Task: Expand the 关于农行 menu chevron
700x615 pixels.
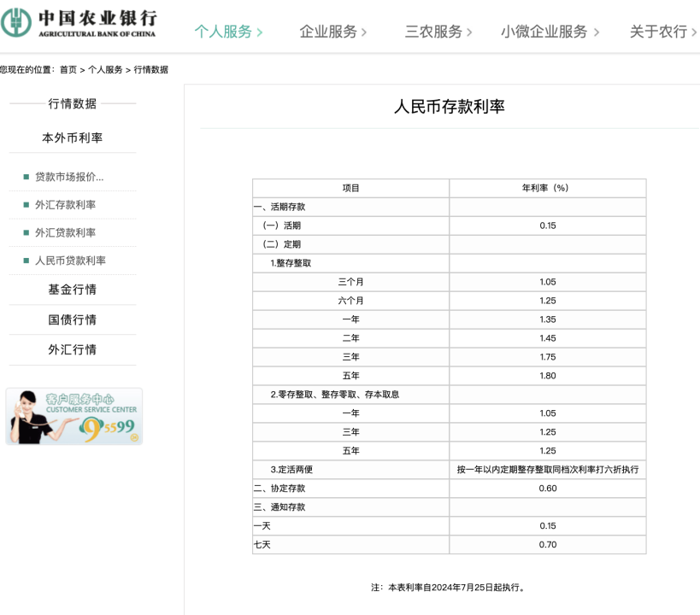Action: pyautogui.click(x=694, y=32)
